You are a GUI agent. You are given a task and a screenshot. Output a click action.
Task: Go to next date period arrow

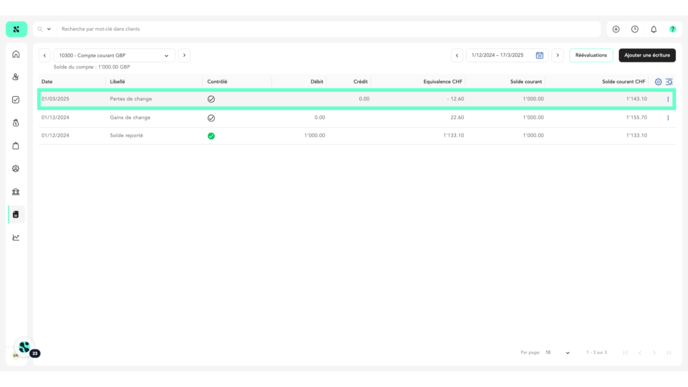(558, 55)
